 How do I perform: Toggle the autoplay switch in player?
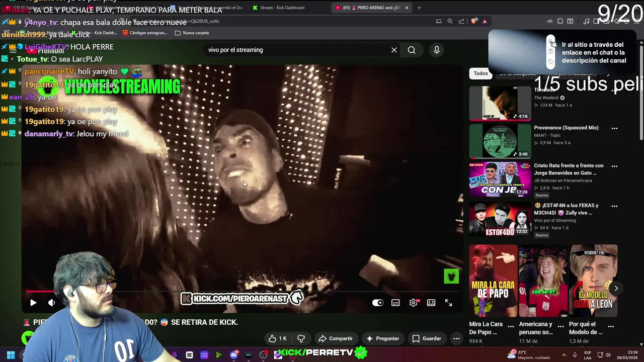coord(377,303)
